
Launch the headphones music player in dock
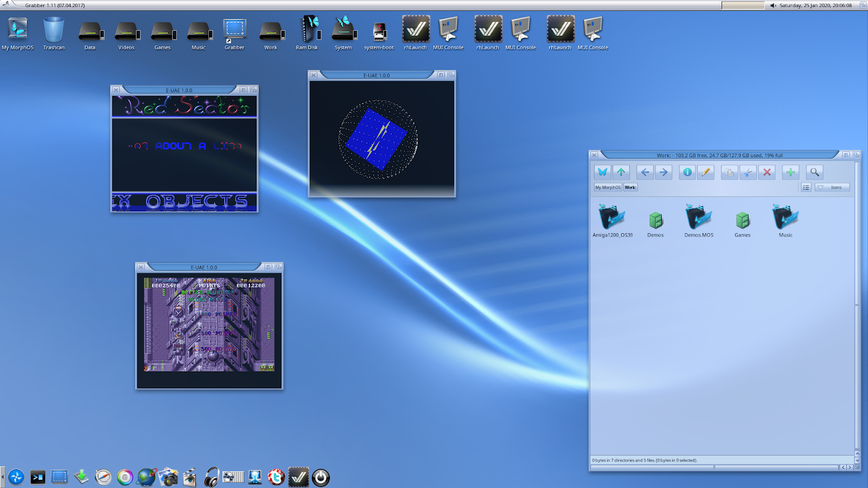[x=212, y=477]
